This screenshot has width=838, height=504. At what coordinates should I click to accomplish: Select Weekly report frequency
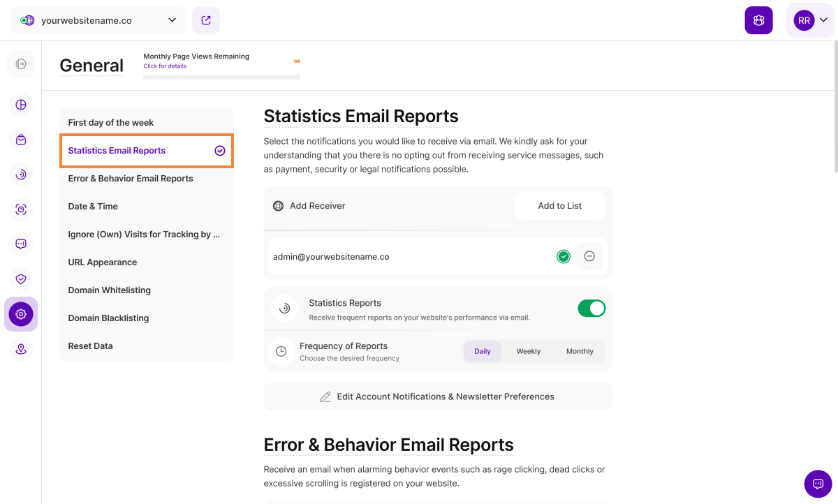(528, 351)
